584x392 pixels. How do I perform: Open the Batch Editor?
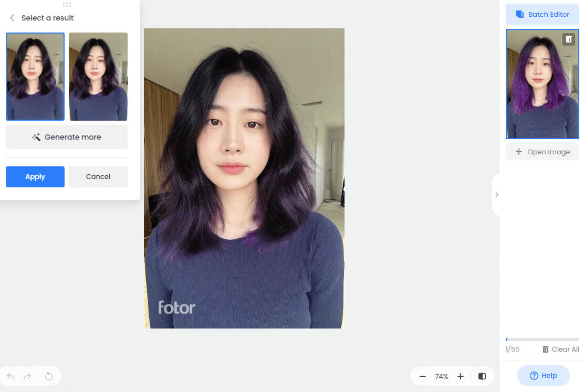coord(543,14)
